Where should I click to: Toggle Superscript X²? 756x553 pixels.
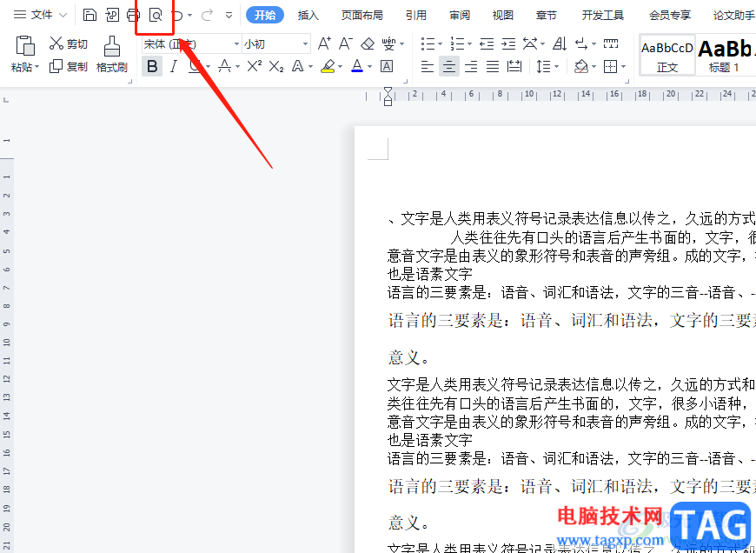point(254,66)
